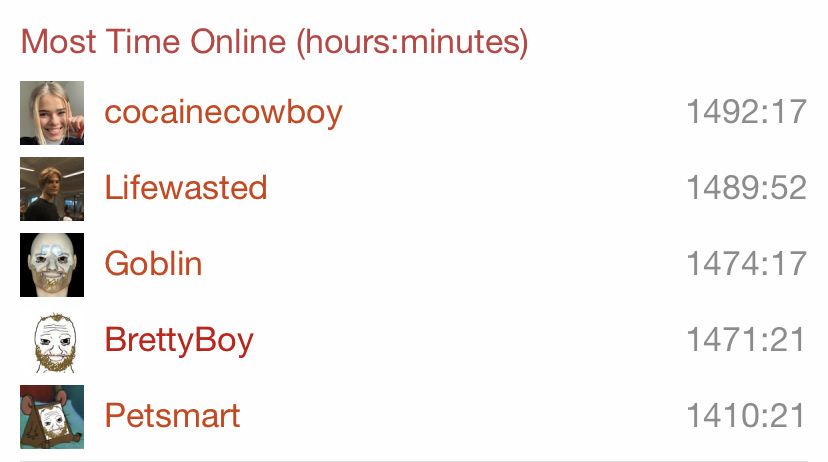The image size is (828, 462).
Task: Open the Petsmart username link
Action: click(x=172, y=416)
